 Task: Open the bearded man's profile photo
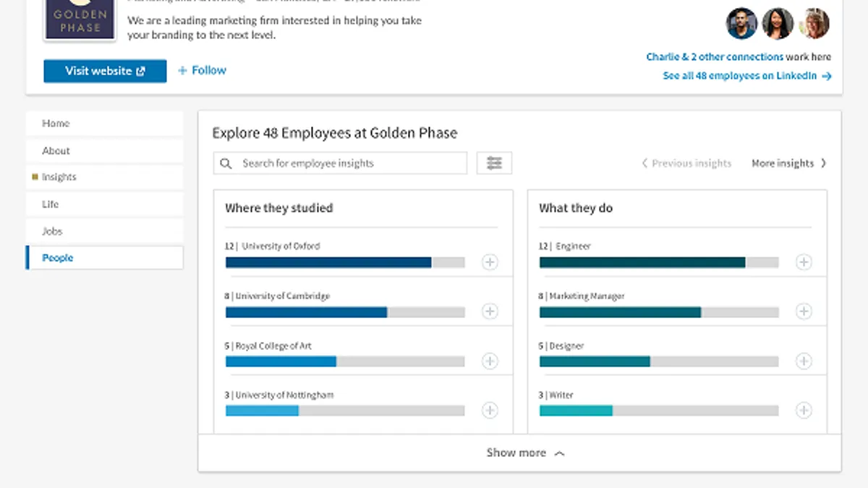pos(741,24)
